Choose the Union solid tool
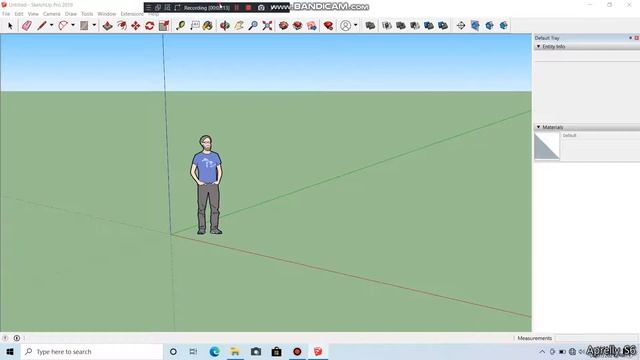 pos(401,26)
